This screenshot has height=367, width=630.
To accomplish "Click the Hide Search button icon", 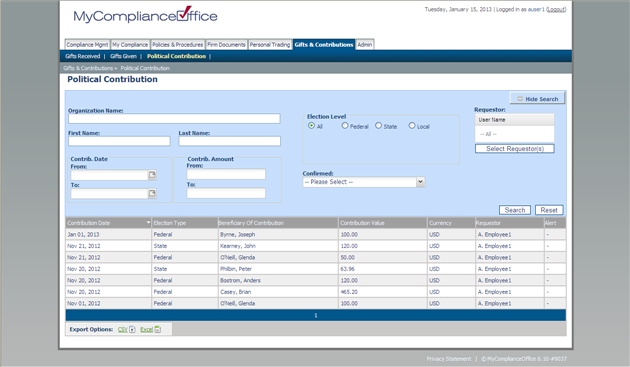I will pos(520,99).
